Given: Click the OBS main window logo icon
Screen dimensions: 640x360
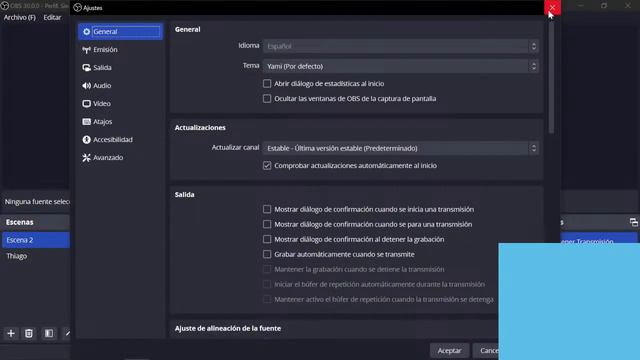Looking at the screenshot, I should pos(4,6).
